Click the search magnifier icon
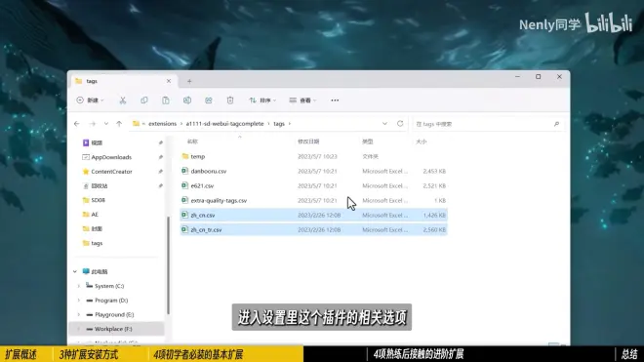Image resolution: width=644 pixels, height=362 pixels. click(x=556, y=124)
